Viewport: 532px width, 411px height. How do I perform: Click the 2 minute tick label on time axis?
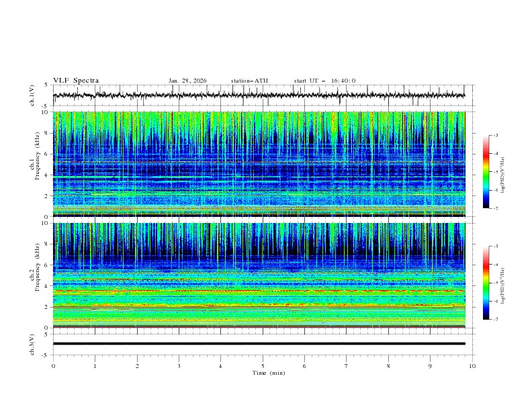pos(137,366)
